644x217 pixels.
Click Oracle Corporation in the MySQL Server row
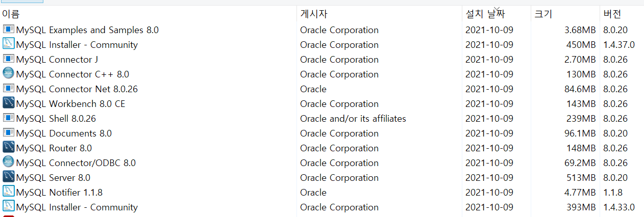339,178
